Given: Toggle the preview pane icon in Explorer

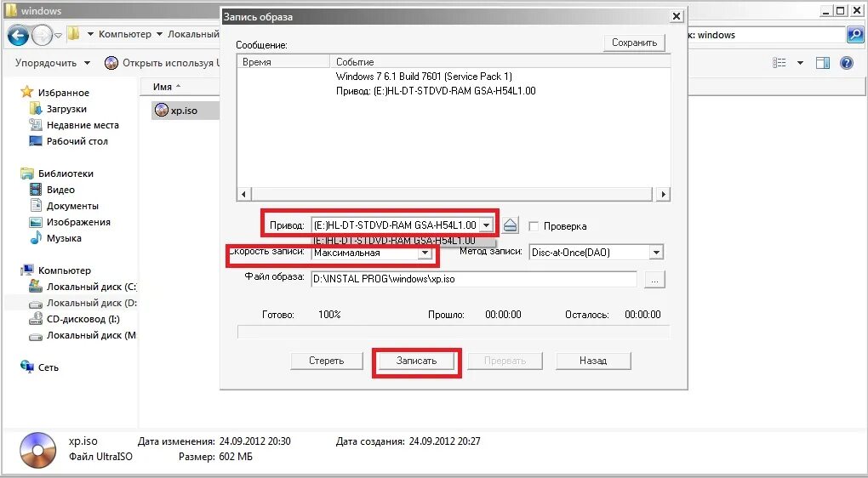Looking at the screenshot, I should click(x=823, y=63).
